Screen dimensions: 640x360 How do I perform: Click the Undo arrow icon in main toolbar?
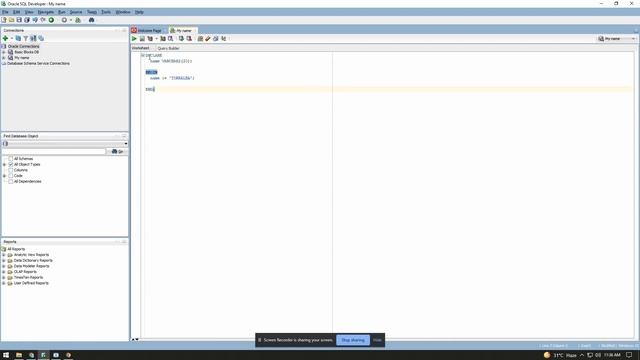[35, 20]
